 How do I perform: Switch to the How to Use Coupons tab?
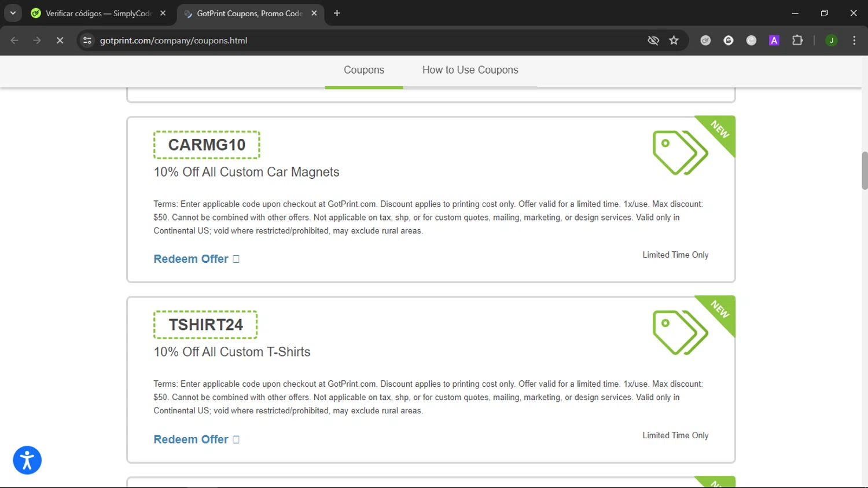tap(470, 70)
